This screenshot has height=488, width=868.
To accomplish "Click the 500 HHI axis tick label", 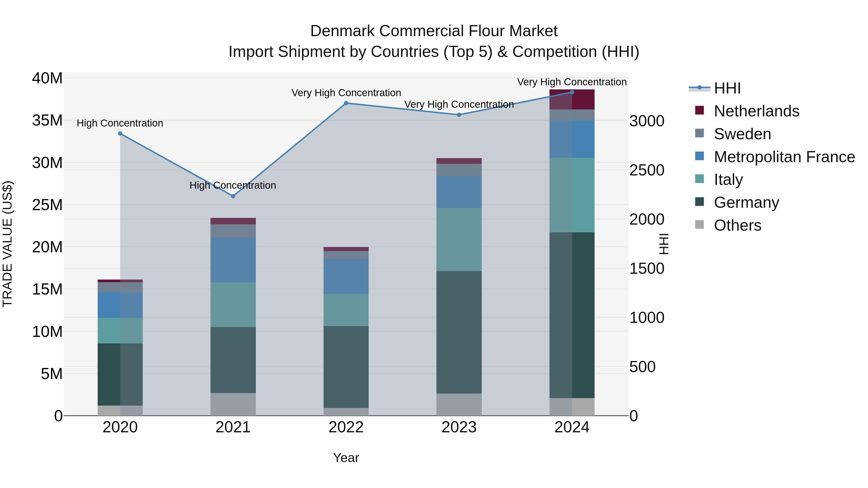I will pos(643,367).
